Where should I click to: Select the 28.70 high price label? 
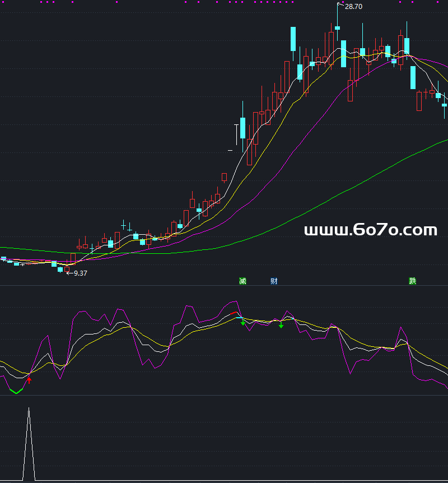[x=353, y=7]
